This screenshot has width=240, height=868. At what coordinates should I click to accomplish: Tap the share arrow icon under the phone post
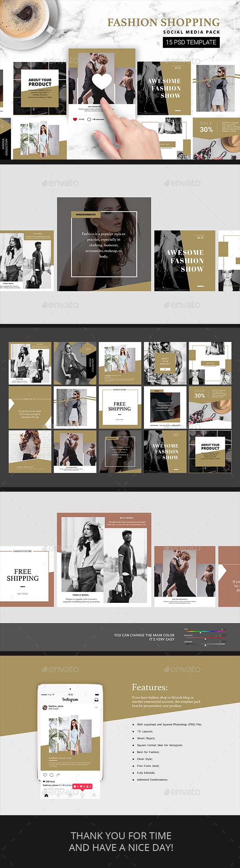pyautogui.click(x=58, y=775)
